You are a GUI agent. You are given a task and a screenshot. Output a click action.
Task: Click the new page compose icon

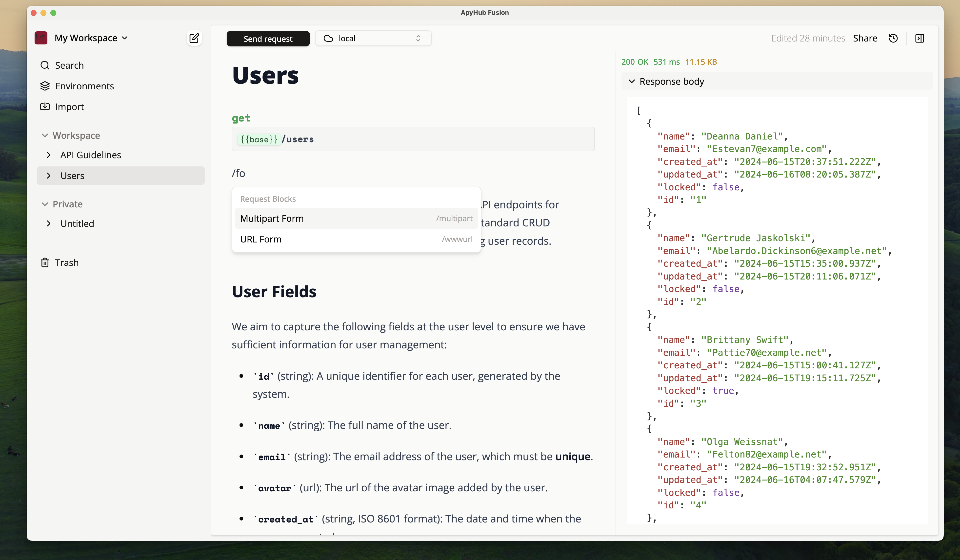194,38
